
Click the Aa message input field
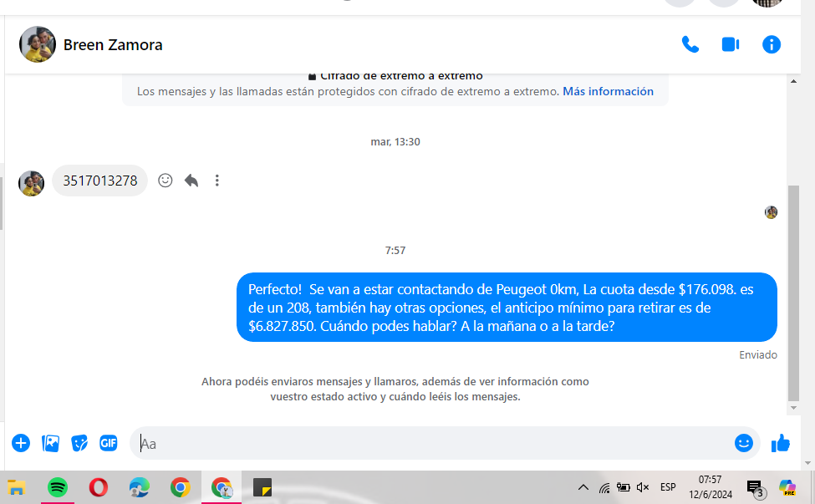coord(431,443)
